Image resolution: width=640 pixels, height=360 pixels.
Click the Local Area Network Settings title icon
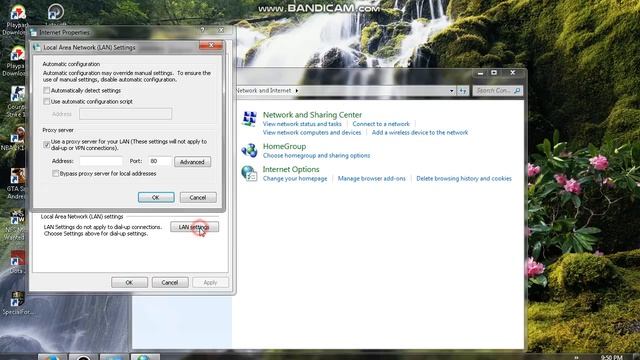point(37,47)
